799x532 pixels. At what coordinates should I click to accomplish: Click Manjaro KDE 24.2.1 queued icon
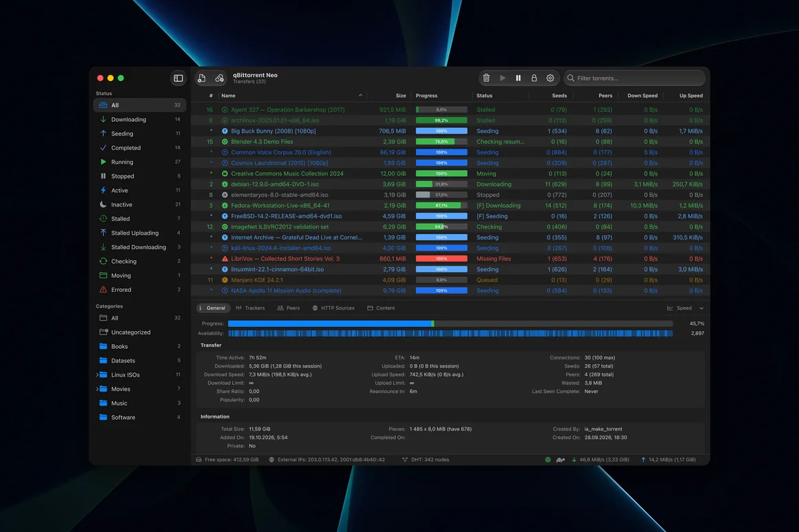tap(225, 281)
